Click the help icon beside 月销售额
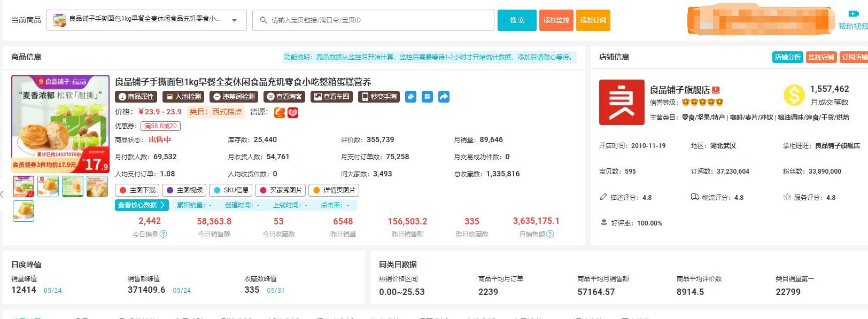 (551, 234)
